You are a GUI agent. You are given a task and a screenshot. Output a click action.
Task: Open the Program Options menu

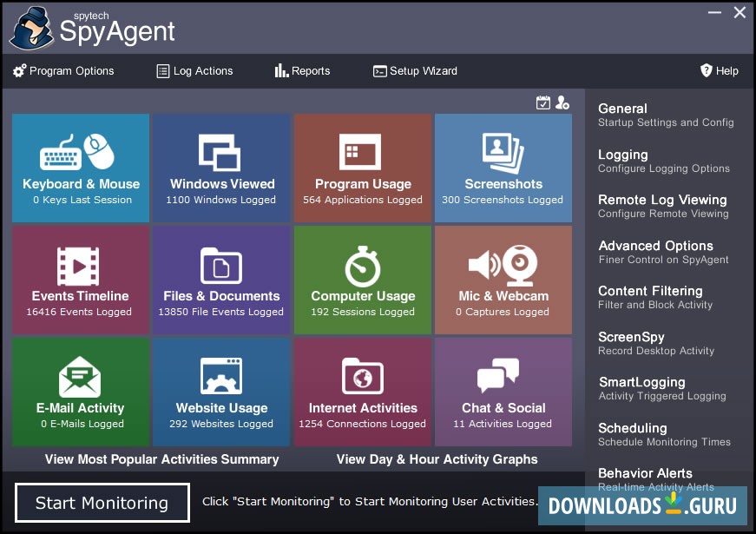[x=63, y=71]
